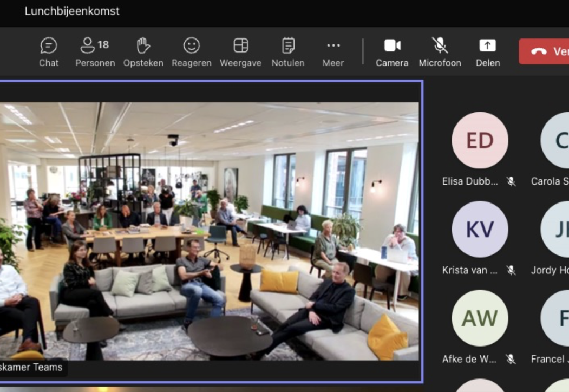Select Afke de W's AW avatar

[480, 318]
